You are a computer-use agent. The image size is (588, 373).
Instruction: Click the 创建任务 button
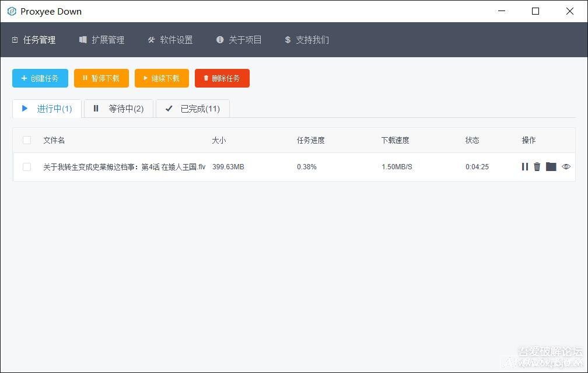click(x=40, y=78)
